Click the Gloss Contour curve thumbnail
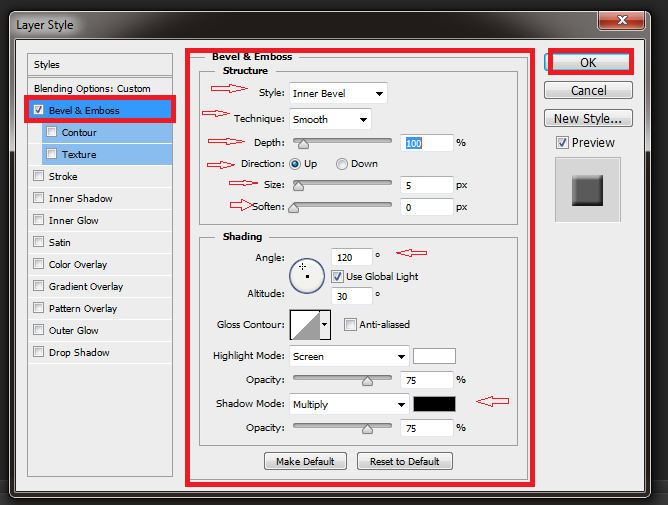The width and height of the screenshot is (668, 505). 305,325
